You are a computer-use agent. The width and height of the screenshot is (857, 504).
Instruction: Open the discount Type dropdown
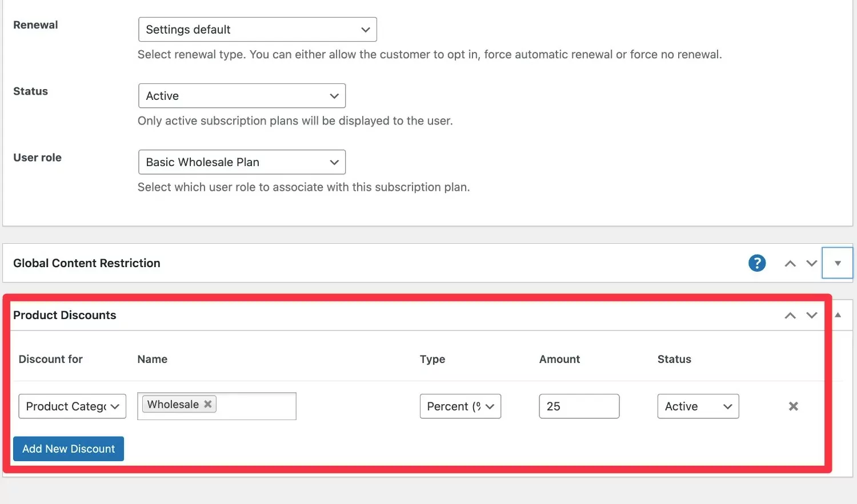(x=460, y=406)
